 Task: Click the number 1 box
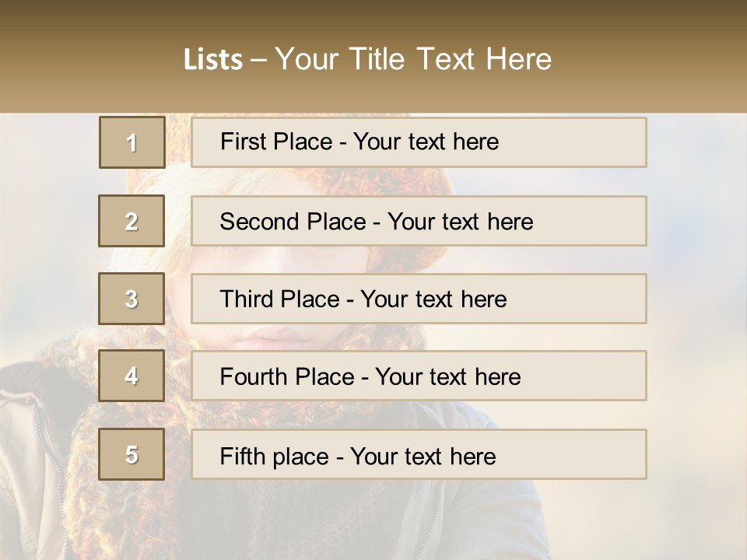[132, 142]
